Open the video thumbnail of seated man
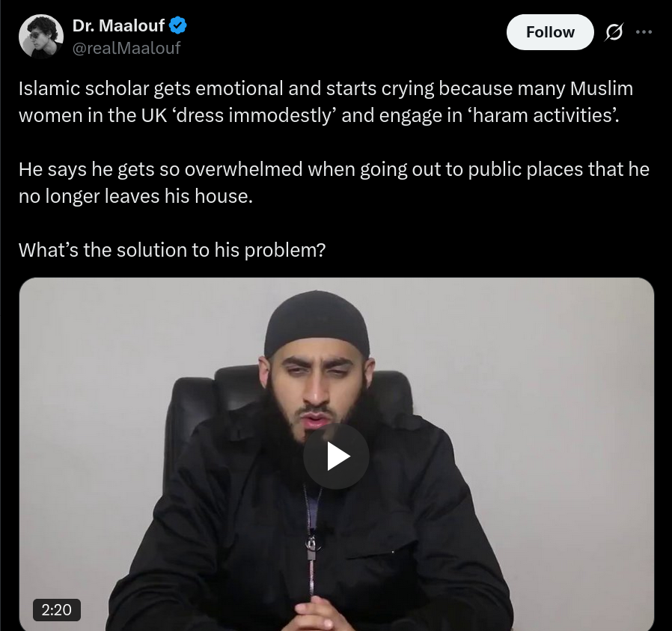The image size is (672, 631). point(337,454)
